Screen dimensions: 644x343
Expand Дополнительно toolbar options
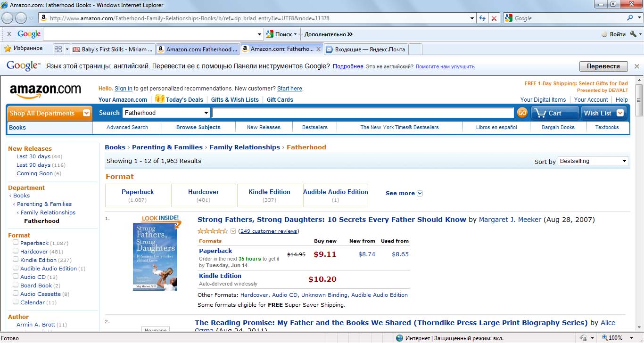pyautogui.click(x=329, y=34)
